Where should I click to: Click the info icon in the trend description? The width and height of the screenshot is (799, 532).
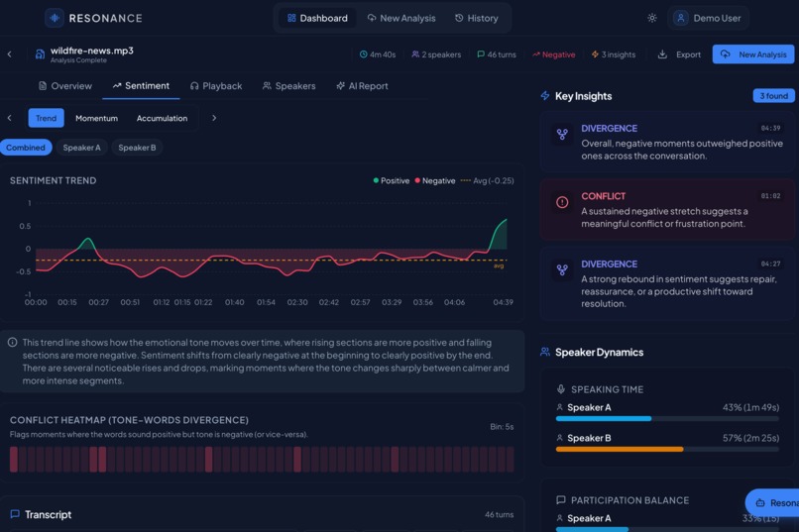click(13, 343)
